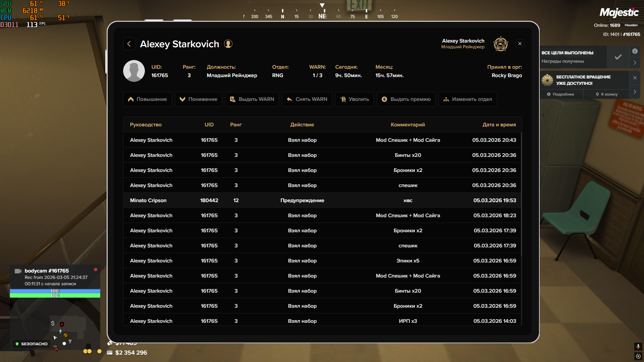Open Изменить отдел department change

coord(468,99)
